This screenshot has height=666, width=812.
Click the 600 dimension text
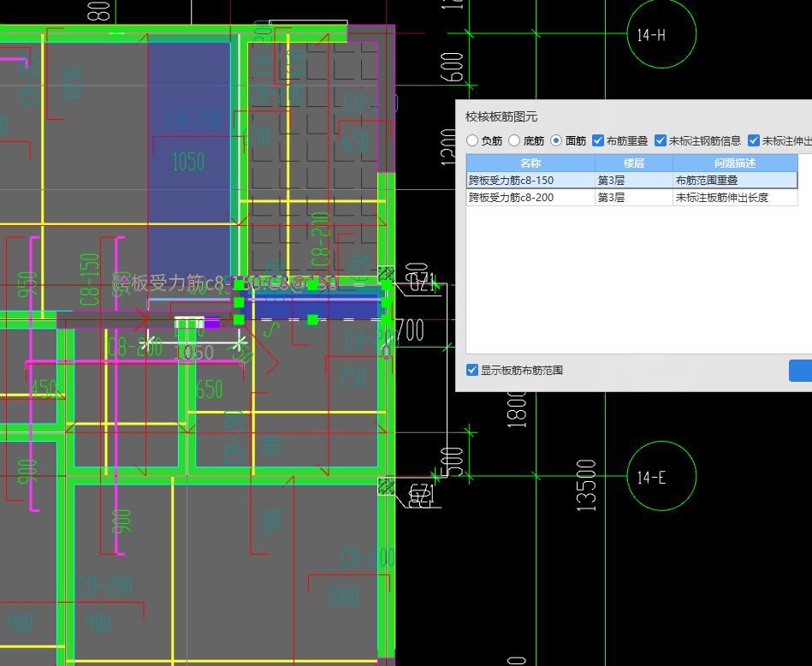(452, 67)
